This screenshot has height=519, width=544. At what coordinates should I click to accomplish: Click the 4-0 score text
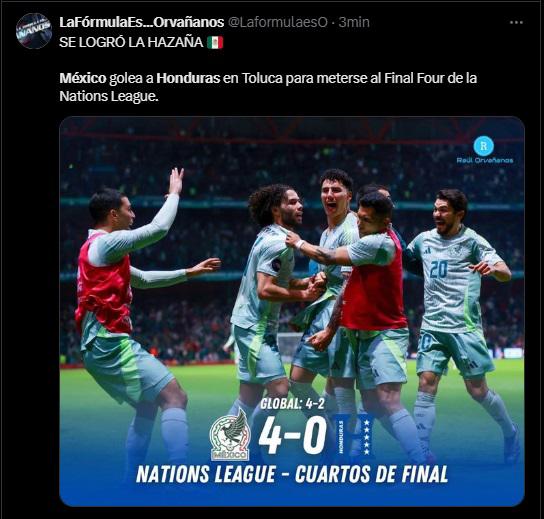(292, 435)
